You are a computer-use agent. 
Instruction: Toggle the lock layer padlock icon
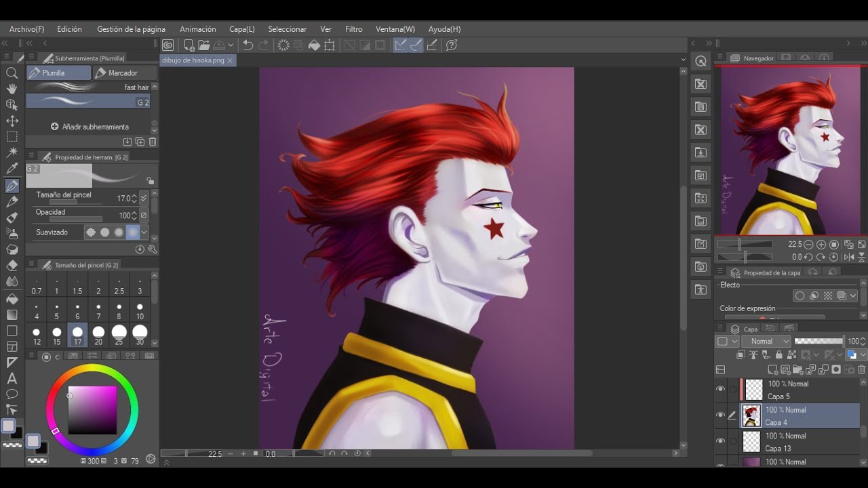pos(778,355)
